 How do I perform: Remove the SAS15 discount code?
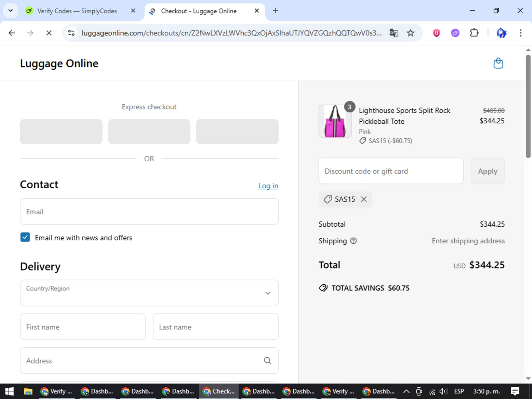[x=364, y=199]
